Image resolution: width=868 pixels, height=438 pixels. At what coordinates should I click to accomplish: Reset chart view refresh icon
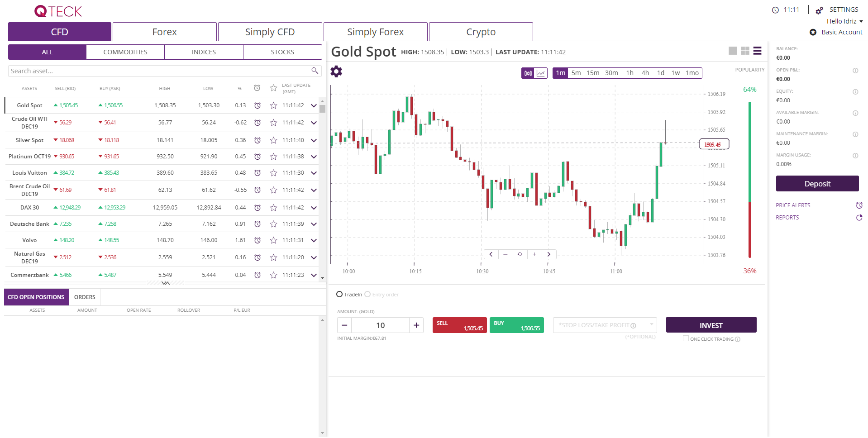tap(520, 254)
